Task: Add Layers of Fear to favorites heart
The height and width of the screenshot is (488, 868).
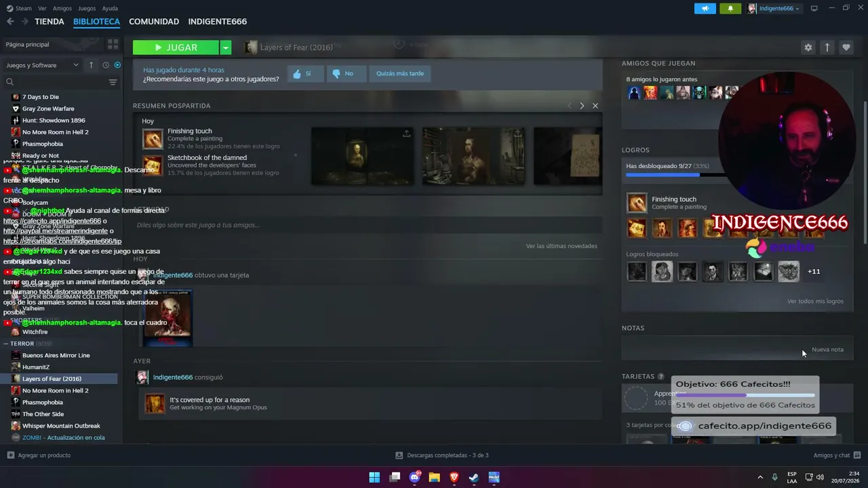Action: [846, 47]
